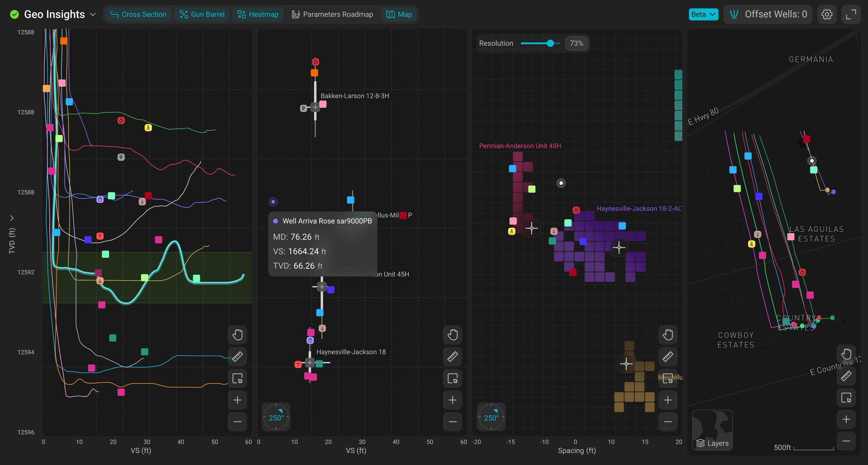Image resolution: width=868 pixels, height=465 pixels.
Task: Click the Haynesville-Jackson 18-2-AL heatmap label
Action: (x=639, y=208)
